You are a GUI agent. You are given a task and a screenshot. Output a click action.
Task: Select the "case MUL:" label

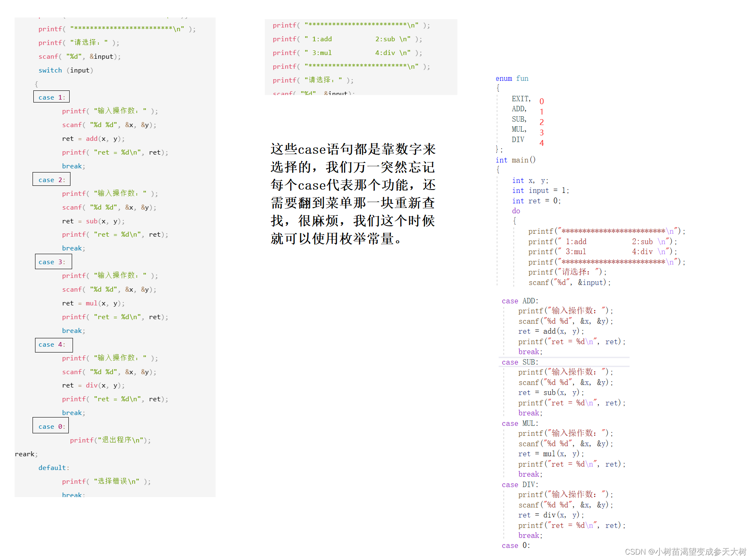click(x=520, y=423)
